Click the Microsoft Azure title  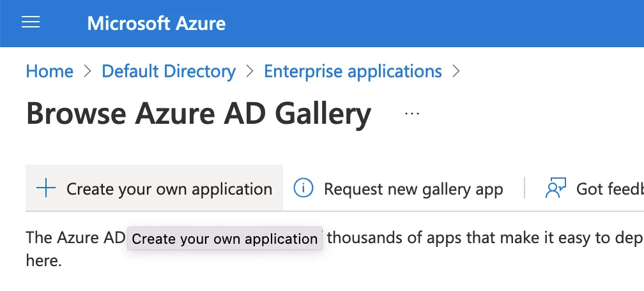(x=157, y=23)
